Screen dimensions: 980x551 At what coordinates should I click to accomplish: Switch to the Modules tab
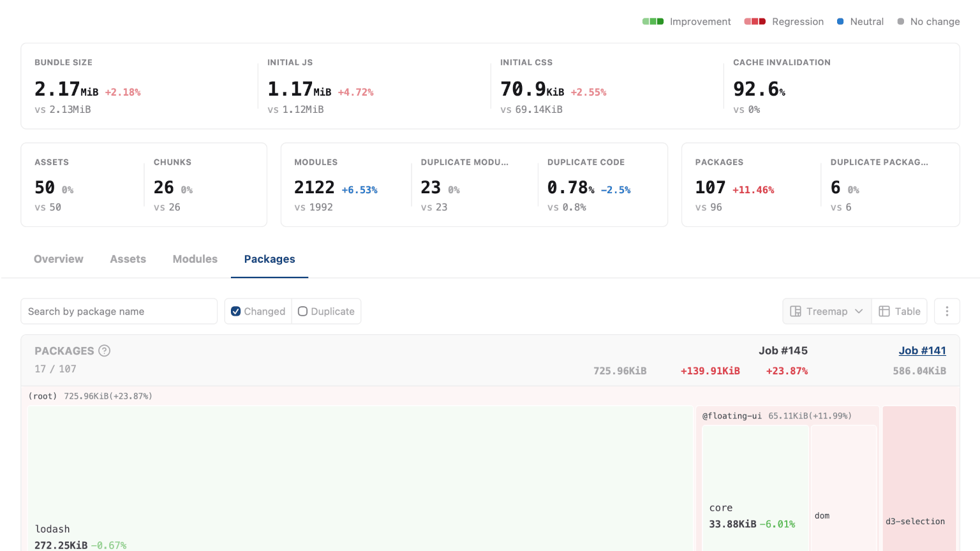[x=195, y=259]
